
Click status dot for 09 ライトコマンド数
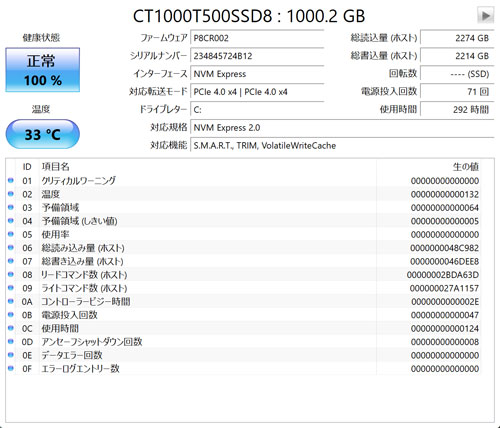11,288
